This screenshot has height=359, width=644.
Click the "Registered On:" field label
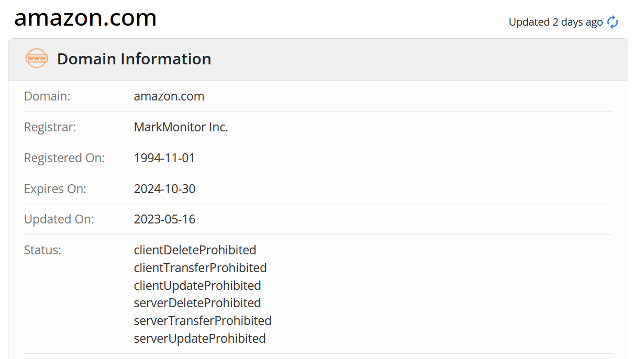64,158
